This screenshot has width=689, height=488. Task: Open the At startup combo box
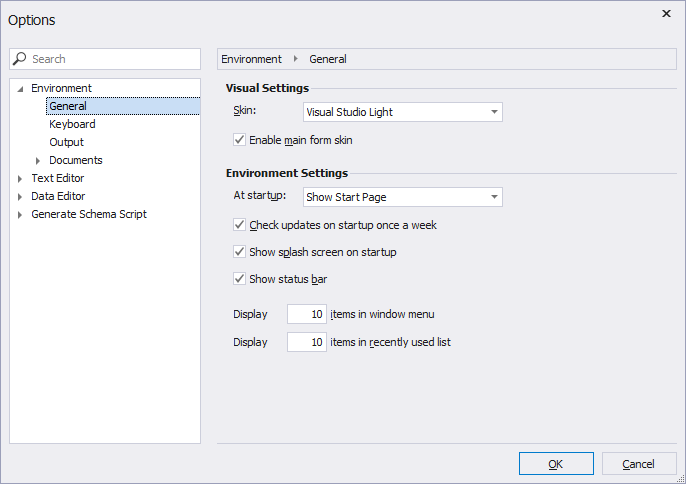[496, 198]
